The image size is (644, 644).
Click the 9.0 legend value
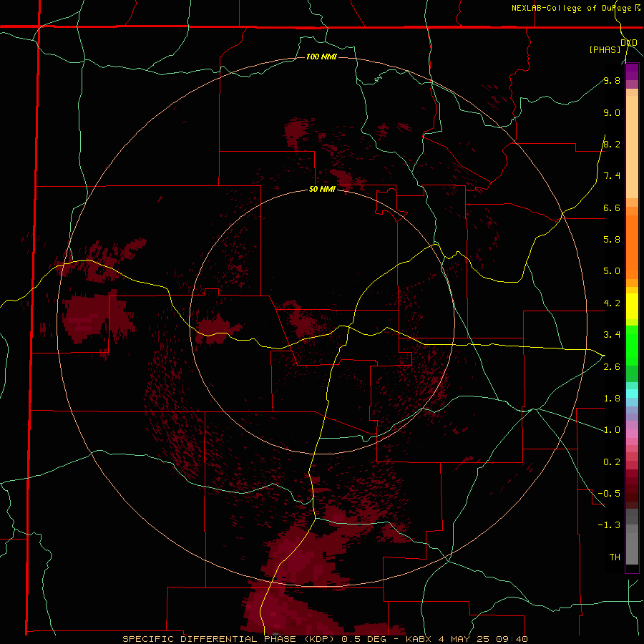pyautogui.click(x=612, y=112)
